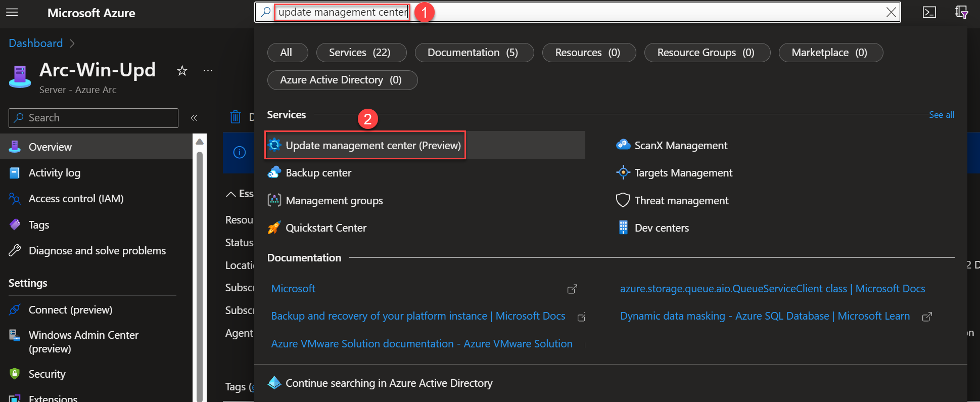Viewport: 980px width, 402px height.
Task: Open Management groups service
Action: (325, 201)
